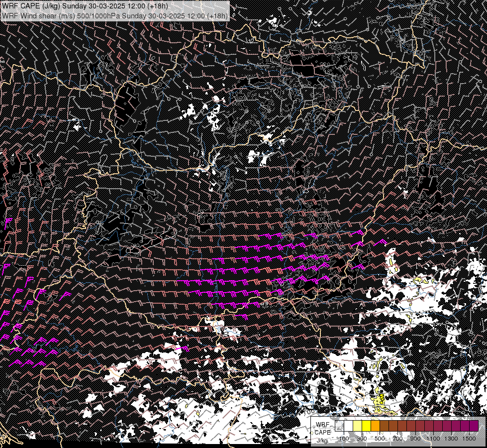
Task: Select the dotted first legend swatch
Action: point(339,426)
